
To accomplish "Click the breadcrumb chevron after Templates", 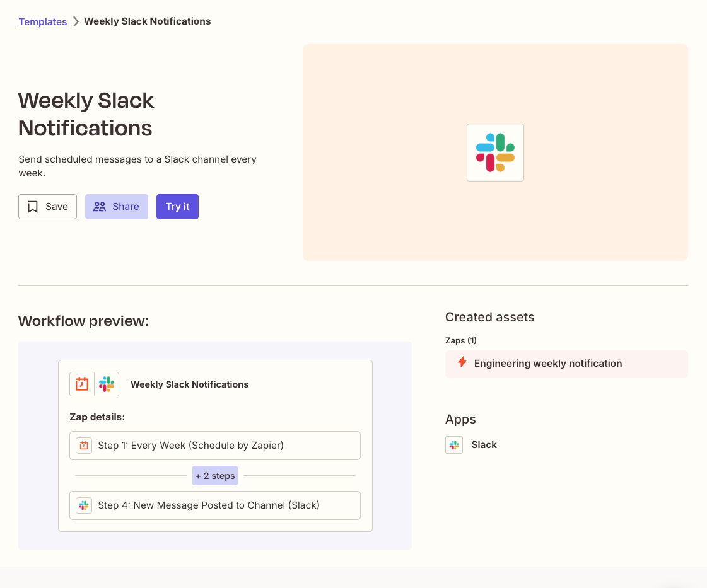I will click(74, 21).
